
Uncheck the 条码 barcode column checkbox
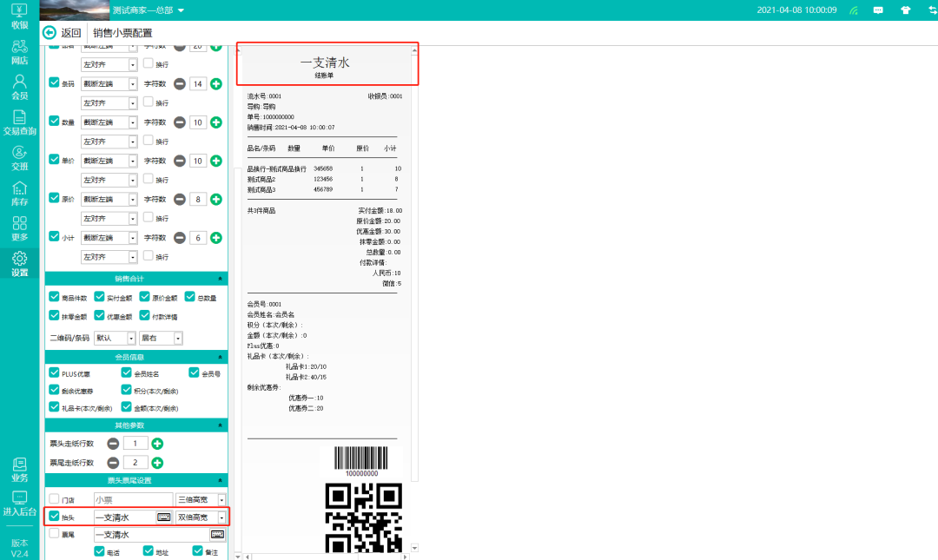pyautogui.click(x=54, y=83)
